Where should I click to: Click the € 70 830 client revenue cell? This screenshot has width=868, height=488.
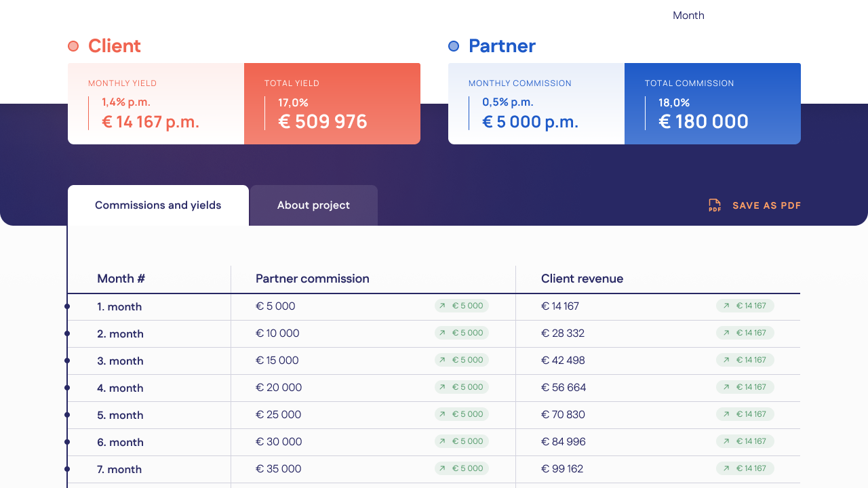click(563, 415)
